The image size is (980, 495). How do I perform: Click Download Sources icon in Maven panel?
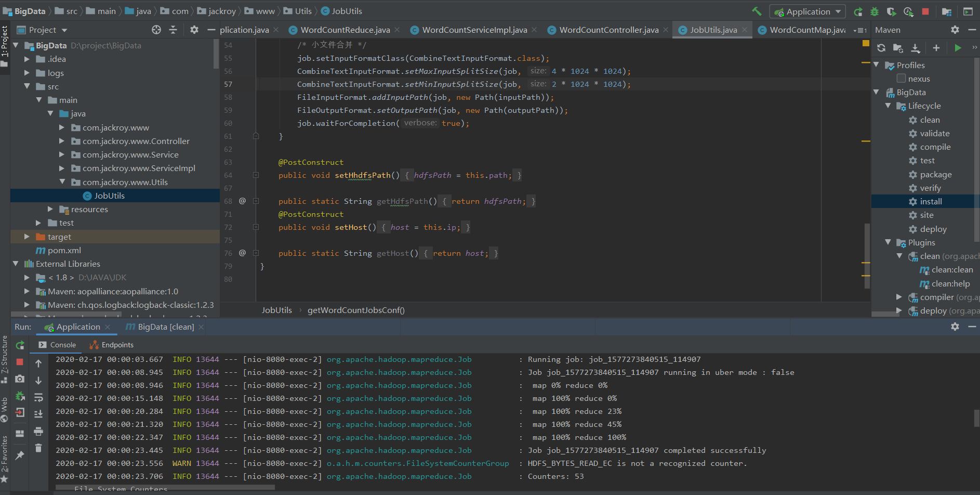(916, 48)
